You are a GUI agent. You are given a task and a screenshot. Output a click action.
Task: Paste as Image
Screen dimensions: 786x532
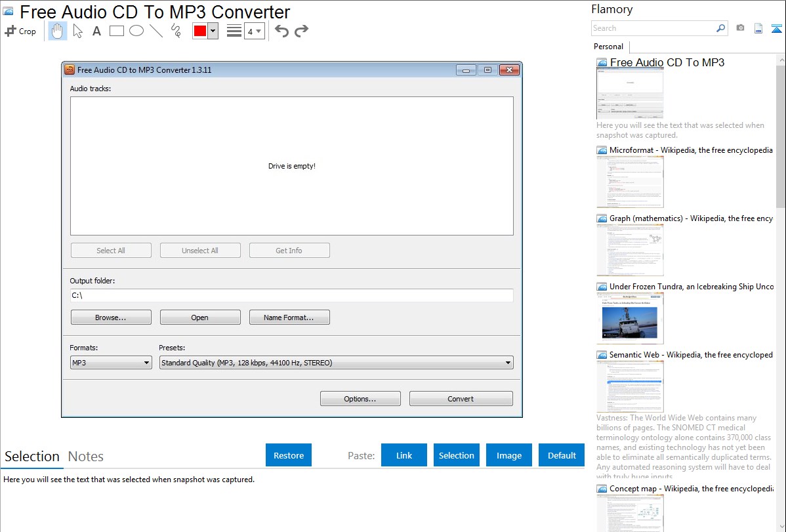point(508,455)
